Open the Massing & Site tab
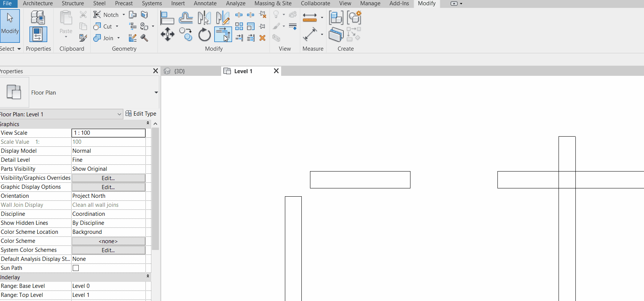This screenshot has height=301, width=644. tap(273, 3)
